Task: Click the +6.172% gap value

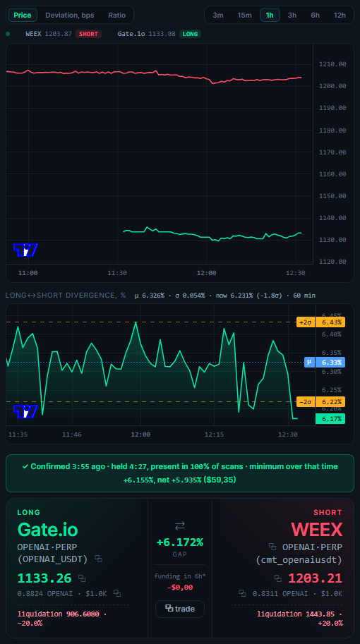Action: coord(179,542)
